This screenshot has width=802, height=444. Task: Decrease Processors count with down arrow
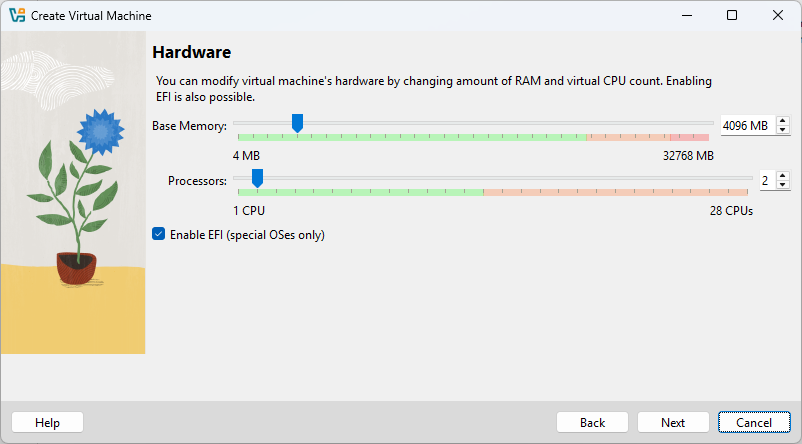(783, 185)
